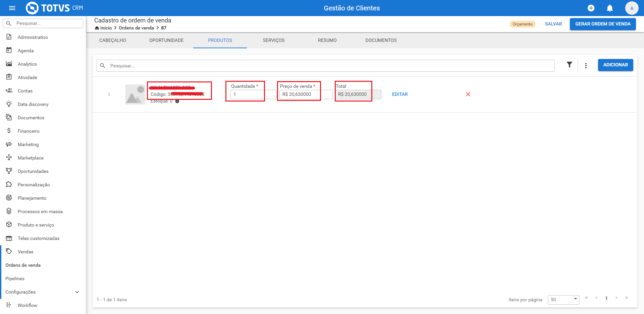
Task: Remove the product with red X
Action: pyautogui.click(x=468, y=94)
